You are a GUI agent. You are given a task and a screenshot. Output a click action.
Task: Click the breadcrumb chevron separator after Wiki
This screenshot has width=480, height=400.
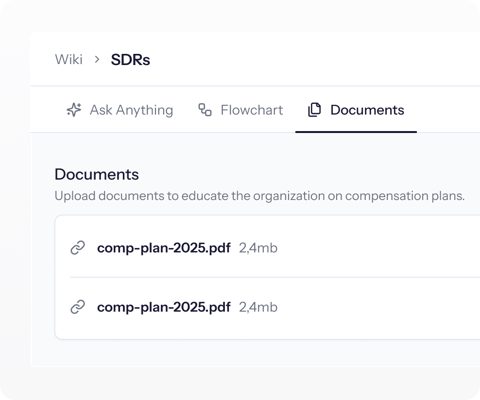(x=97, y=60)
